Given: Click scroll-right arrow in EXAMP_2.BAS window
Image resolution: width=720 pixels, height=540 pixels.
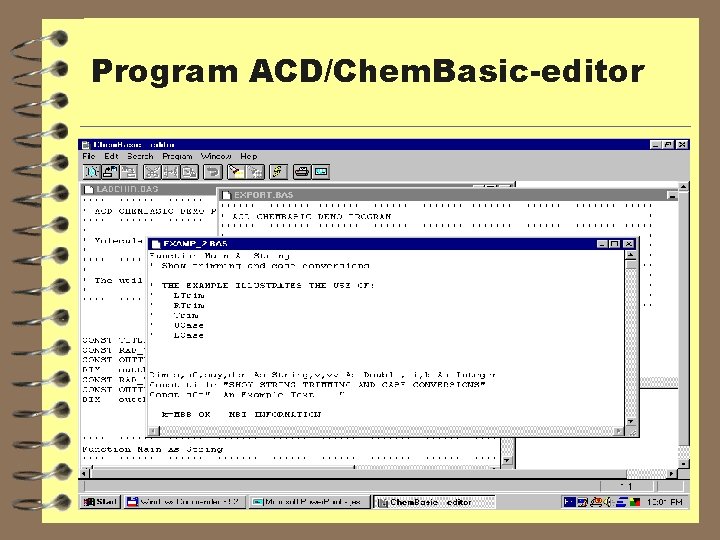Looking at the screenshot, I should [619, 431].
